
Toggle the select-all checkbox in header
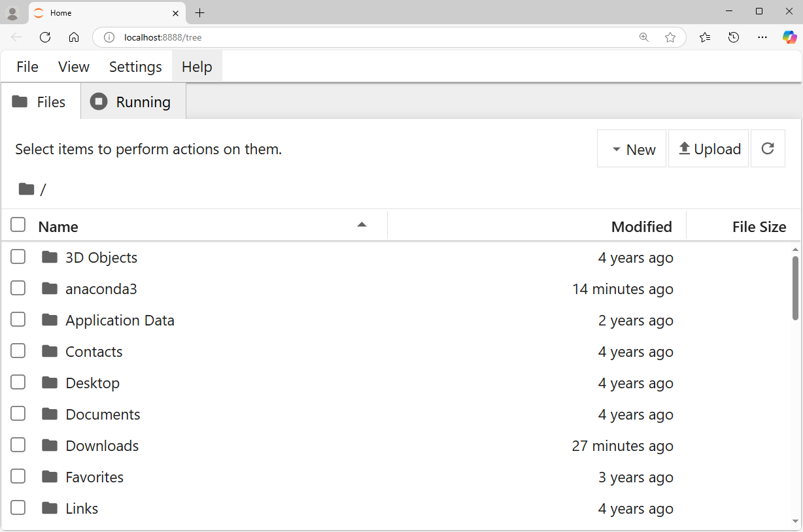pyautogui.click(x=18, y=225)
